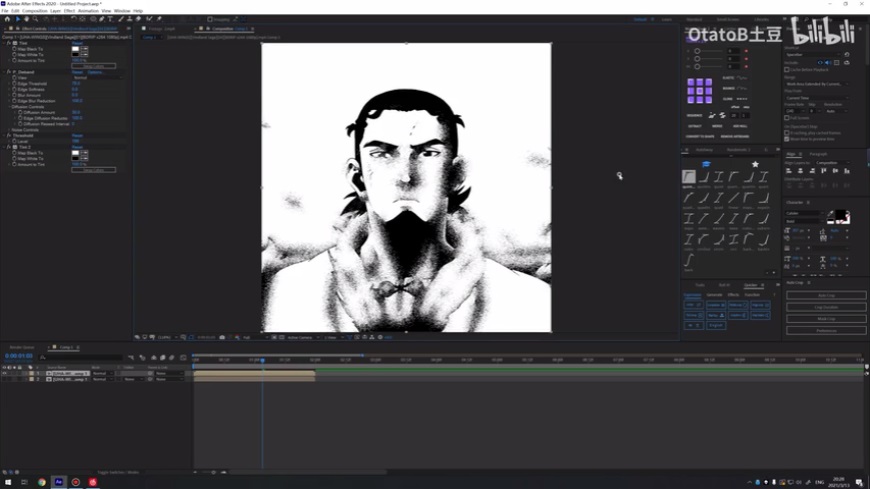Click After Effects icon in the taskbar
870x489 pixels.
58,482
